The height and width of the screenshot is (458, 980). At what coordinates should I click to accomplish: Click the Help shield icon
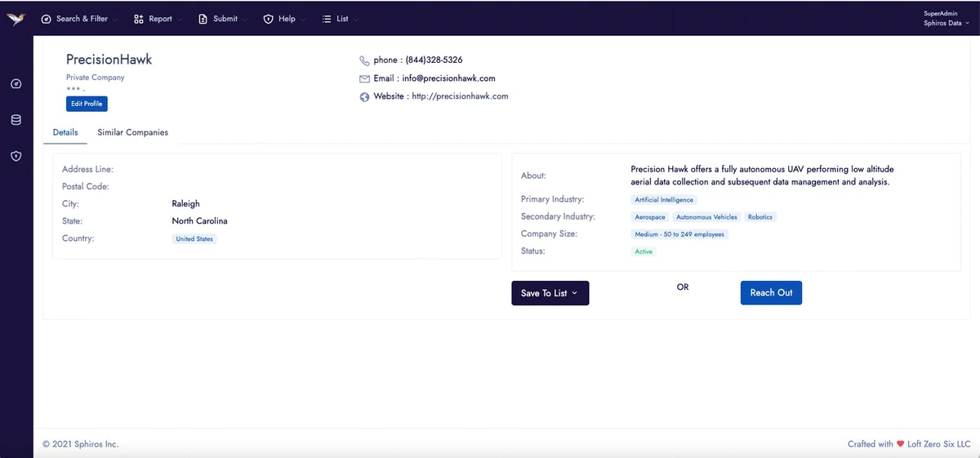coord(268,19)
